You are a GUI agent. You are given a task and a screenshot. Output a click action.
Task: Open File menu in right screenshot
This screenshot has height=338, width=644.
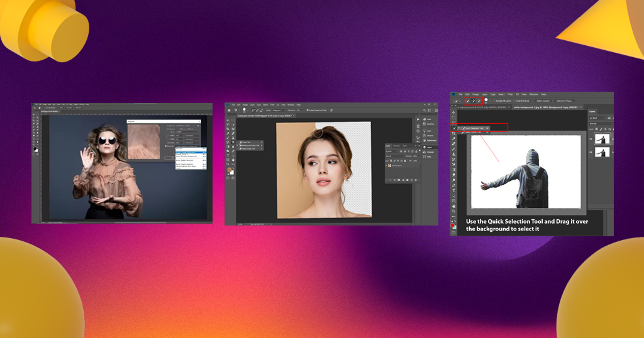(x=460, y=94)
